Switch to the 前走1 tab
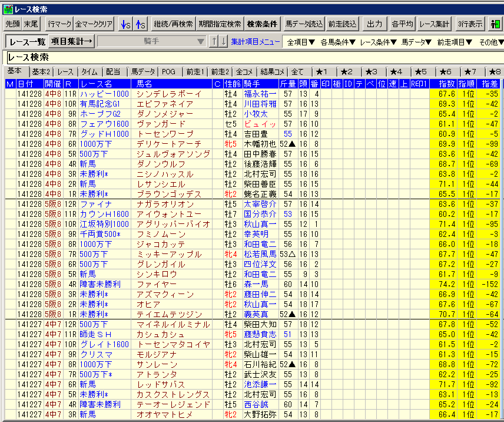This screenshot has width=504, height=422. click(195, 72)
